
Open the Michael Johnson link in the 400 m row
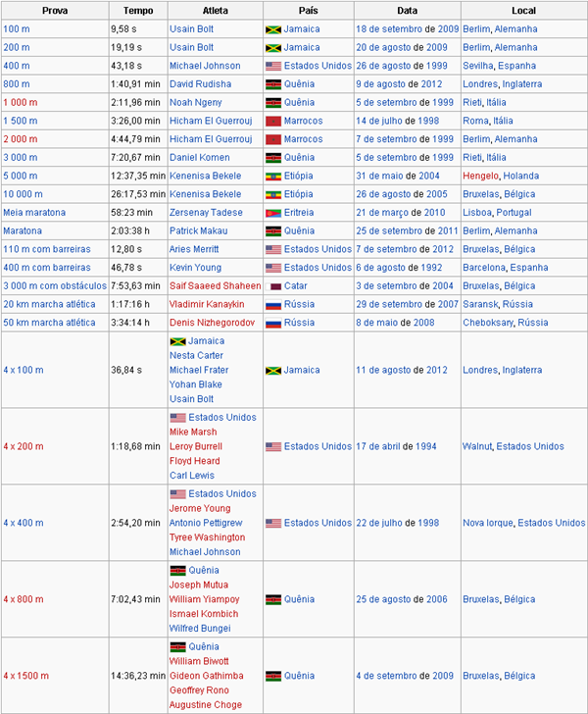[x=205, y=66]
